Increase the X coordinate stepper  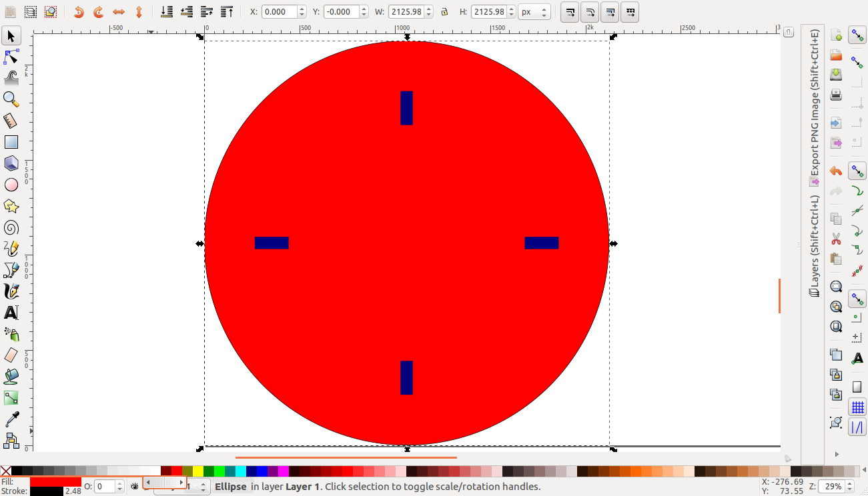click(302, 9)
